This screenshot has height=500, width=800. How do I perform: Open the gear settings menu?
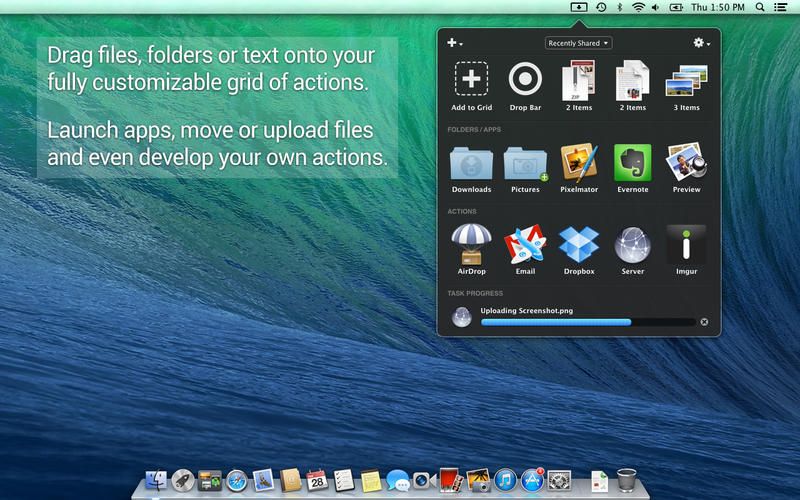tap(701, 43)
